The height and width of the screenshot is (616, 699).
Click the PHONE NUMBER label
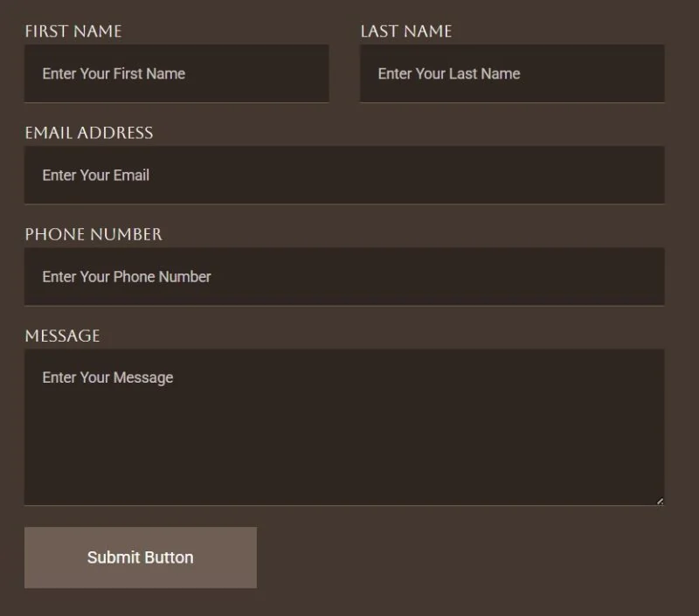coord(93,234)
